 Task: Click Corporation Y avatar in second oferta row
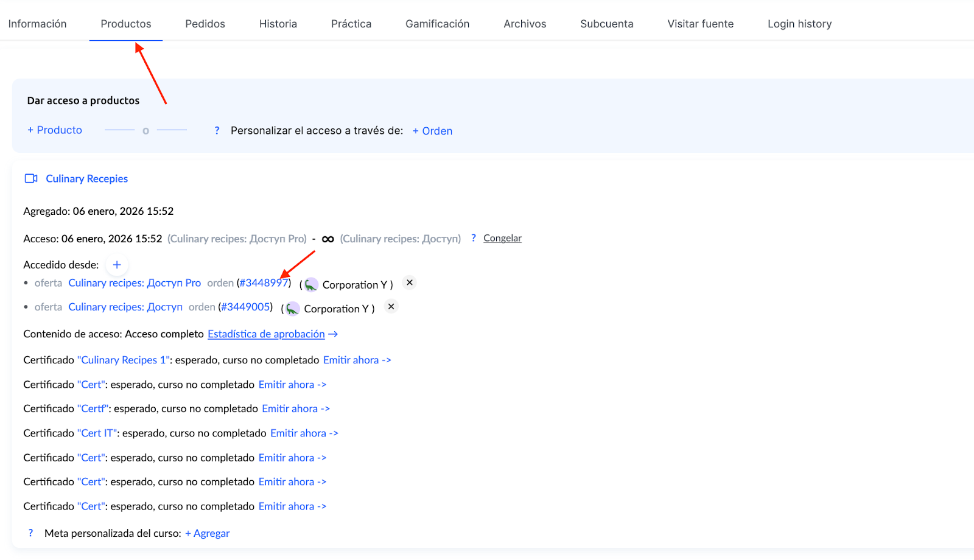[x=293, y=309]
